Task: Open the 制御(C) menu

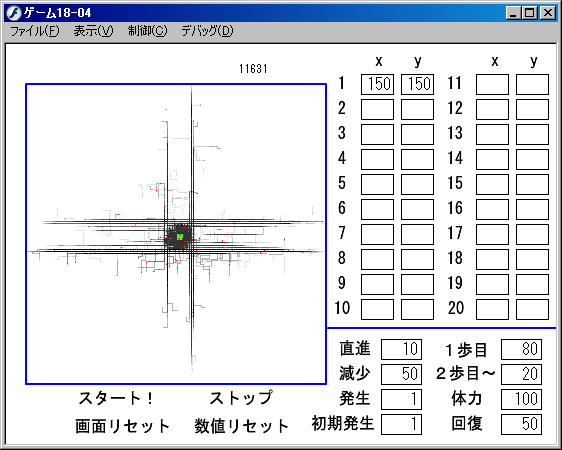Action: pyautogui.click(x=147, y=31)
